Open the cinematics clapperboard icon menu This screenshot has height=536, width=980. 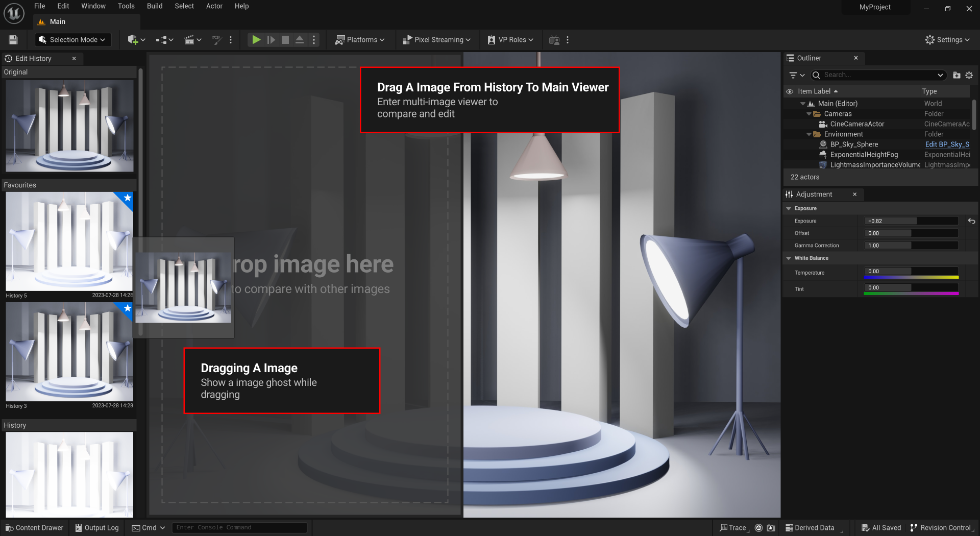click(192, 40)
